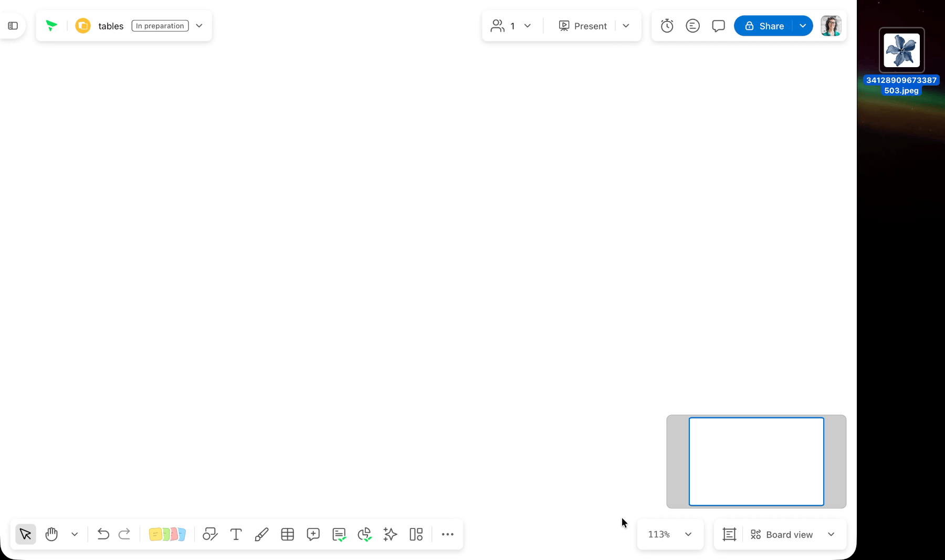The height and width of the screenshot is (560, 945).
Task: Switch to the Hand pan tool
Action: click(51, 534)
